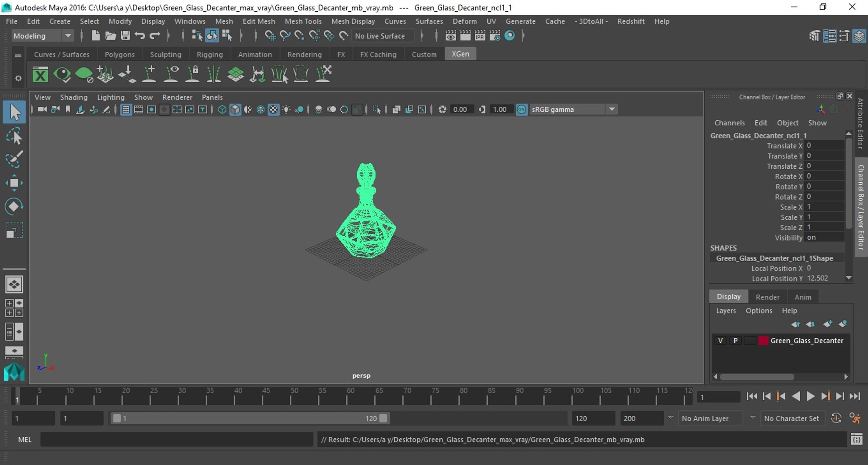Go to end of playback range
The image size is (868, 465).
click(854, 396)
